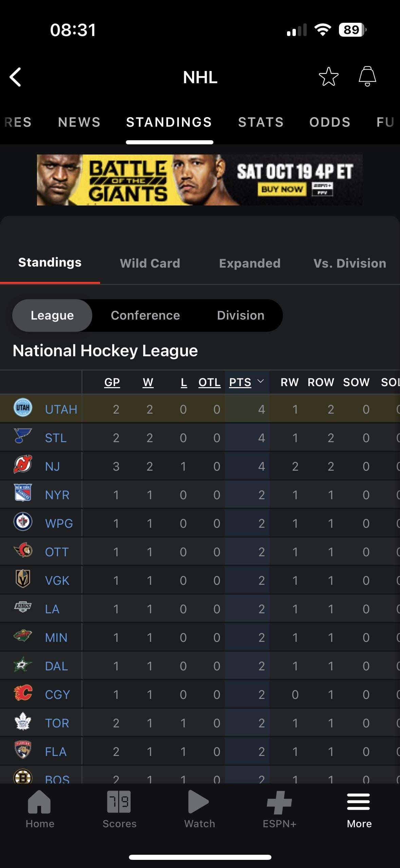Open the Wild Card tab
400x868 pixels.
point(150,263)
